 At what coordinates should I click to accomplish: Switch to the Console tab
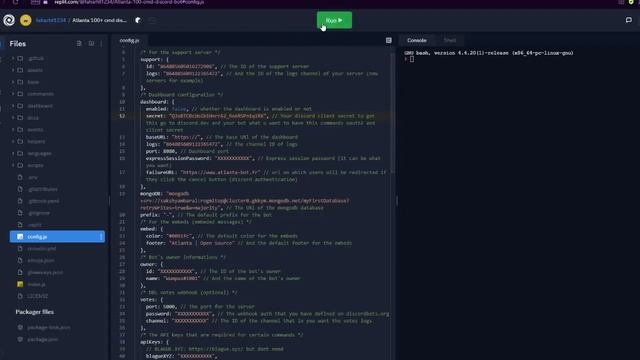point(417,40)
